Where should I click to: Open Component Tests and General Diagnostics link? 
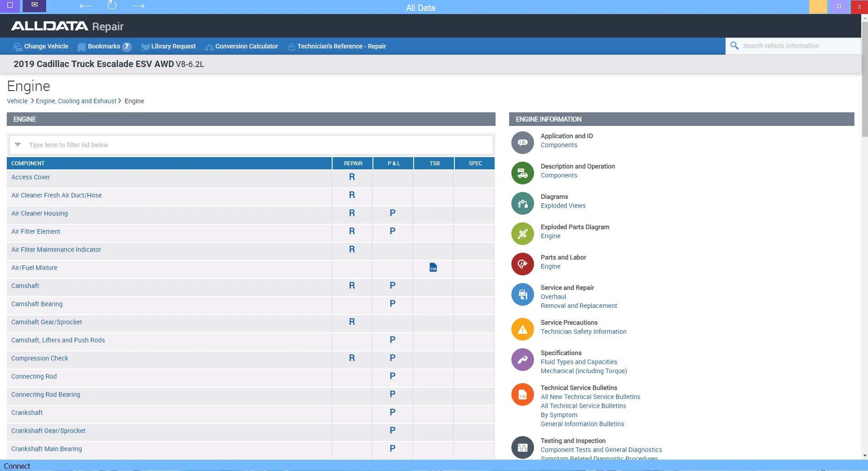[x=601, y=450]
